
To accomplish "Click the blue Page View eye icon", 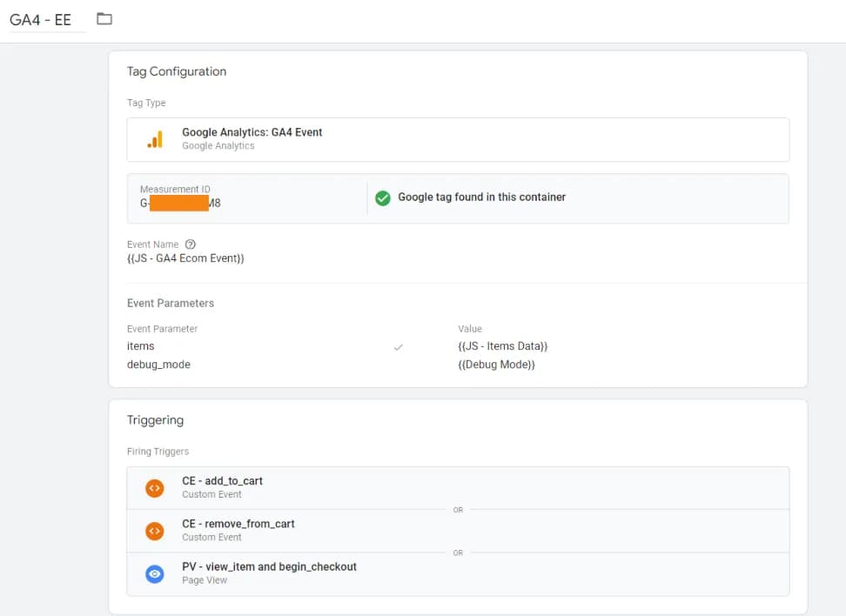I will (x=155, y=574).
